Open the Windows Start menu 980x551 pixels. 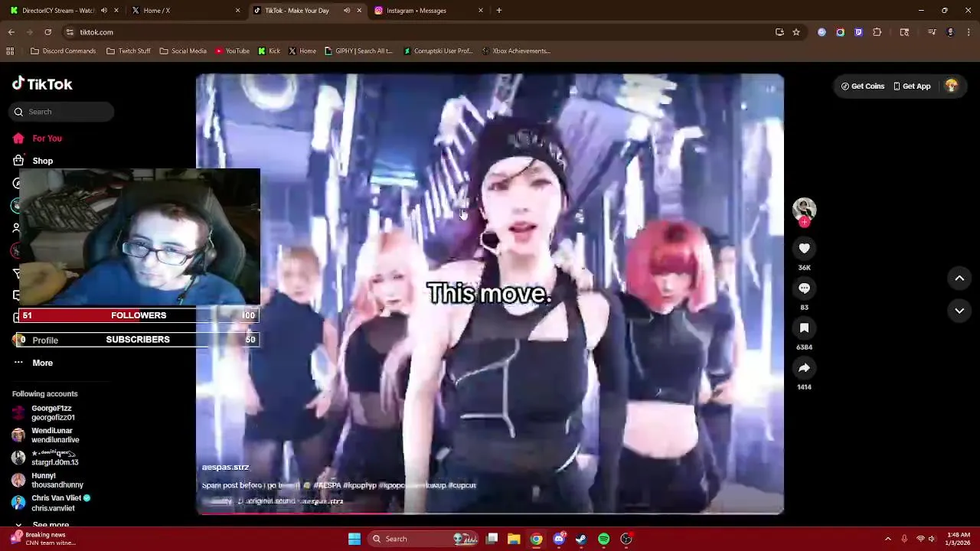[x=354, y=539]
